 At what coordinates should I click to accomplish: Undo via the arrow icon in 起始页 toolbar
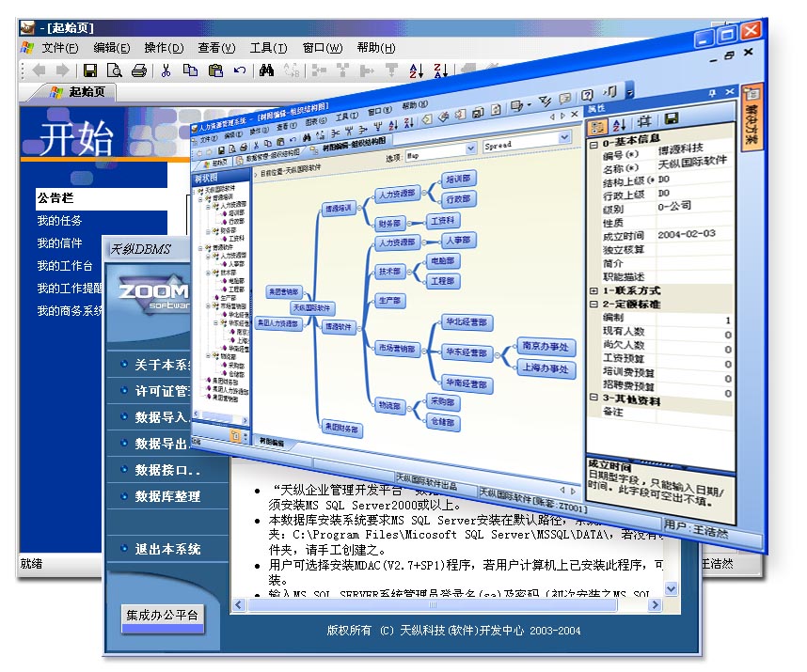pos(239,70)
